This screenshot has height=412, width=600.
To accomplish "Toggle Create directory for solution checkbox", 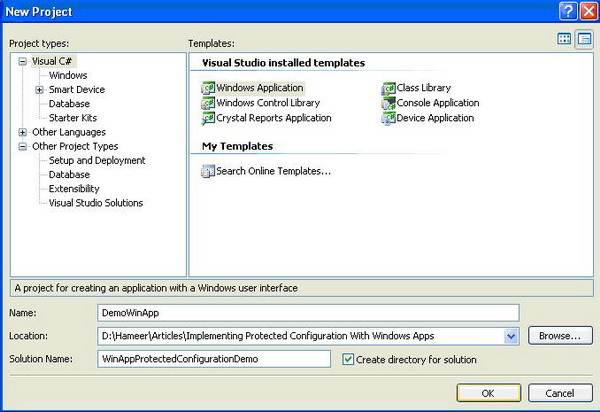I will (348, 359).
